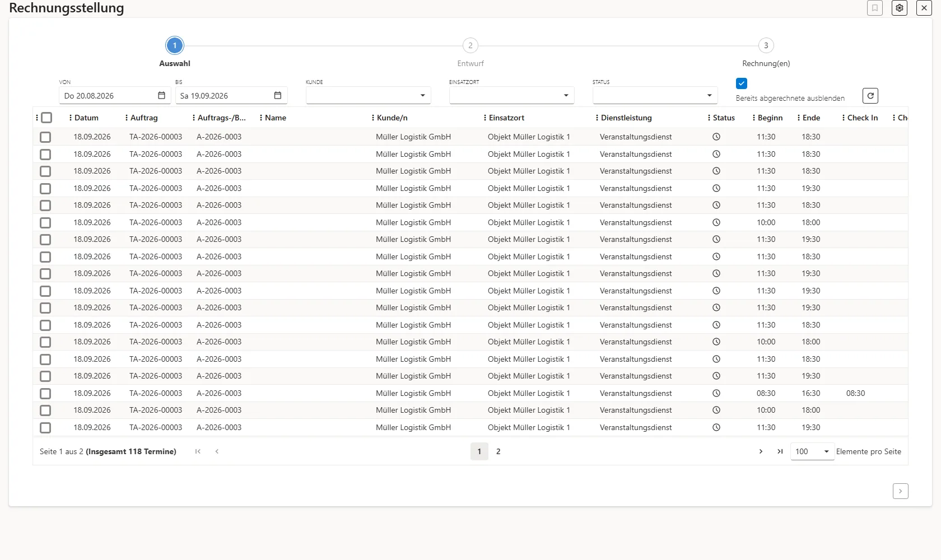Sort by the Auftrag column header
Screen dimensions: 941x560
click(144, 118)
